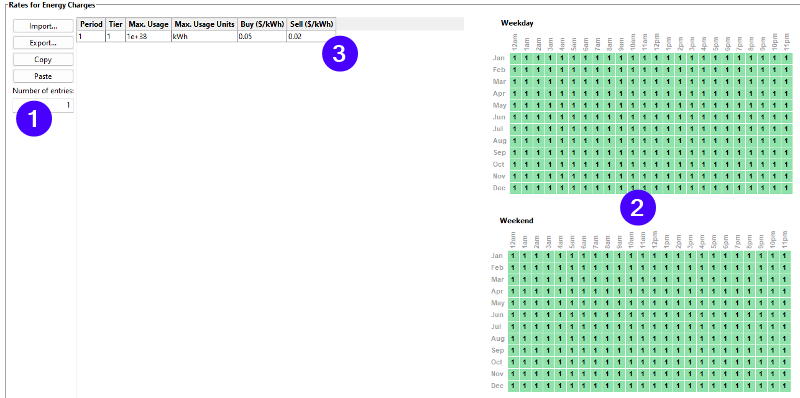Click the Buy rate cell 0.05
This screenshot has height=398, width=800.
pyautogui.click(x=262, y=36)
